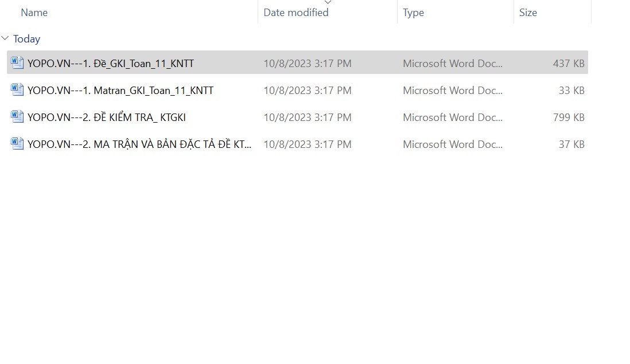The image size is (630, 364).
Task: Click the 799 KB size entry
Action: (x=569, y=118)
